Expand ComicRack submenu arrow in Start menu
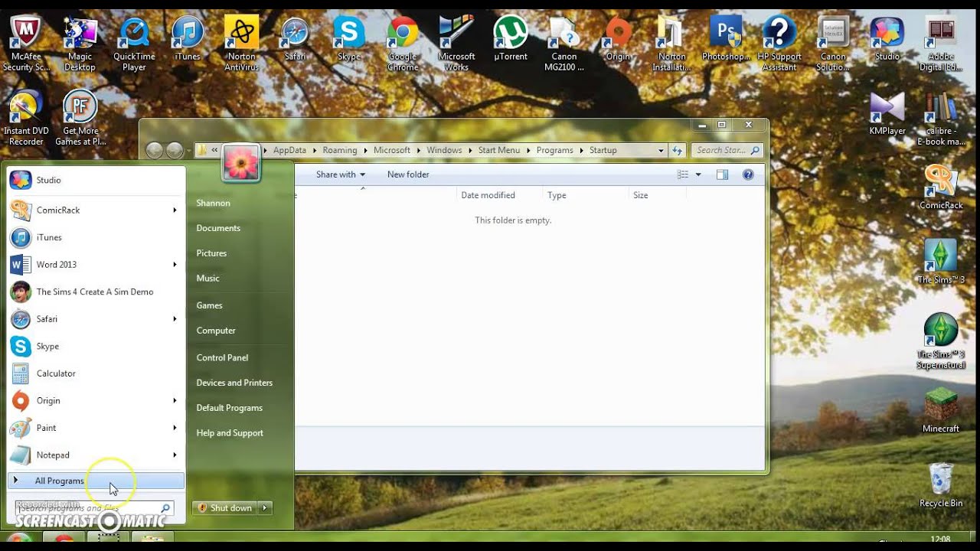980x551 pixels. coord(175,210)
